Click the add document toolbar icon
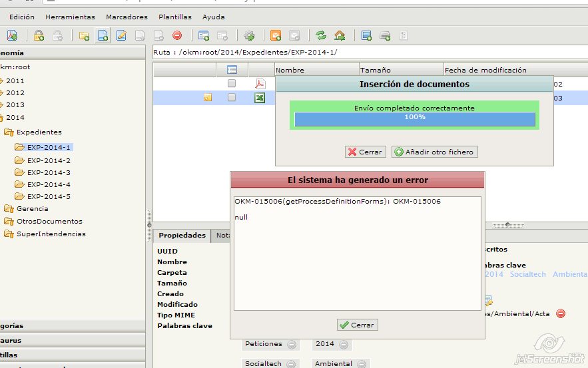This screenshot has width=588, height=368. [x=103, y=36]
